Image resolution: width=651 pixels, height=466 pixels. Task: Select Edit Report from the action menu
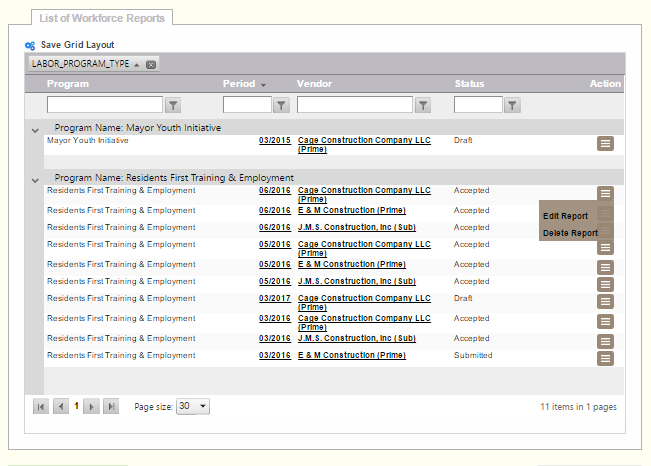click(x=565, y=216)
